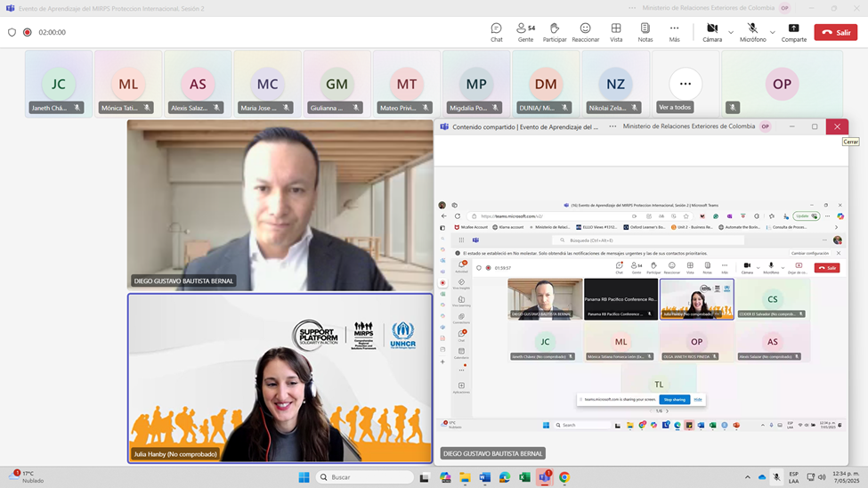Open the meeting Notas
The width and height of the screenshot is (868, 488).
(x=645, y=32)
